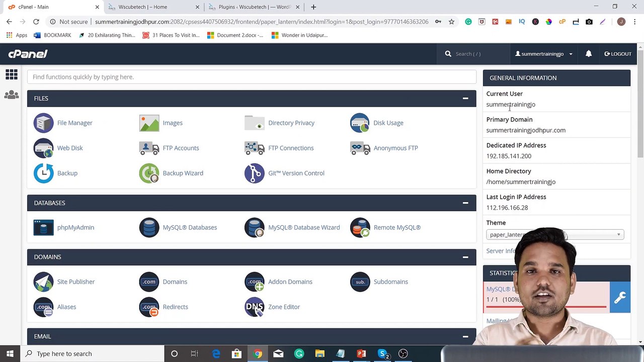Open the cPanel home grid icon

coord(11,75)
